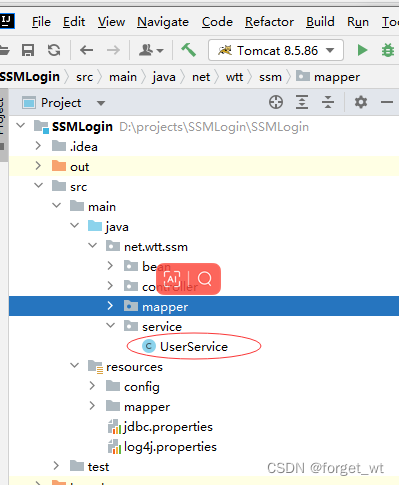Screen dimensions: 399x485
Task: Open the Code menu
Action: pyautogui.click(x=217, y=22)
